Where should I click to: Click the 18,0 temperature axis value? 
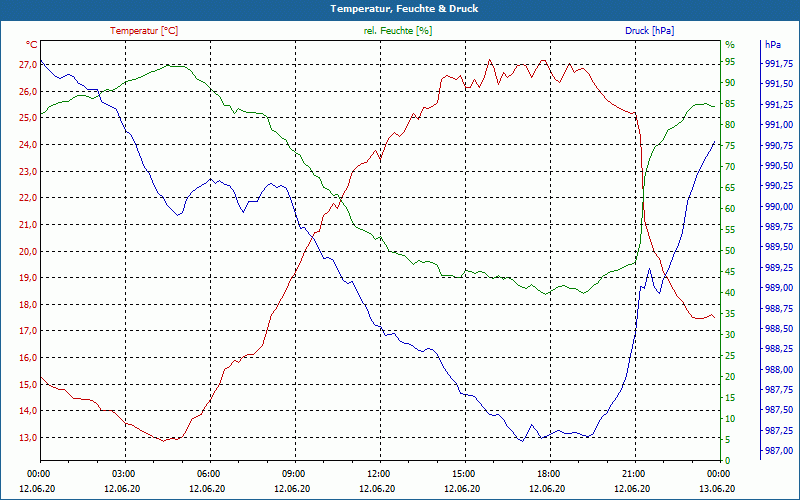pos(28,305)
